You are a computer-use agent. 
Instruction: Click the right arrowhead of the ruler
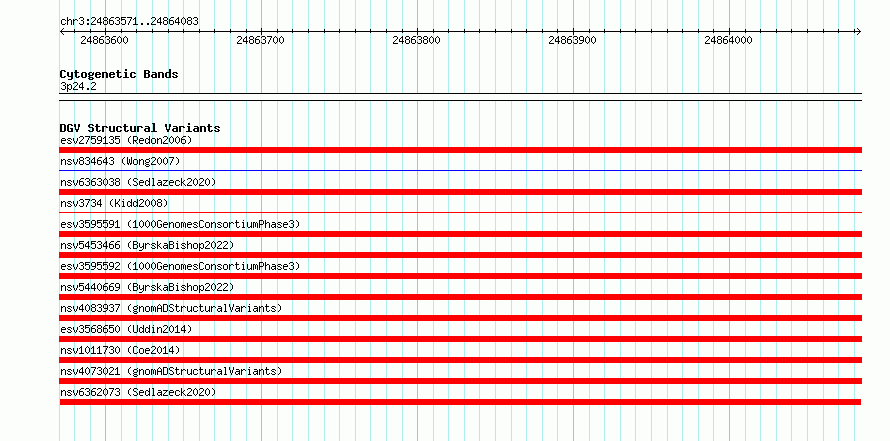(859, 31)
